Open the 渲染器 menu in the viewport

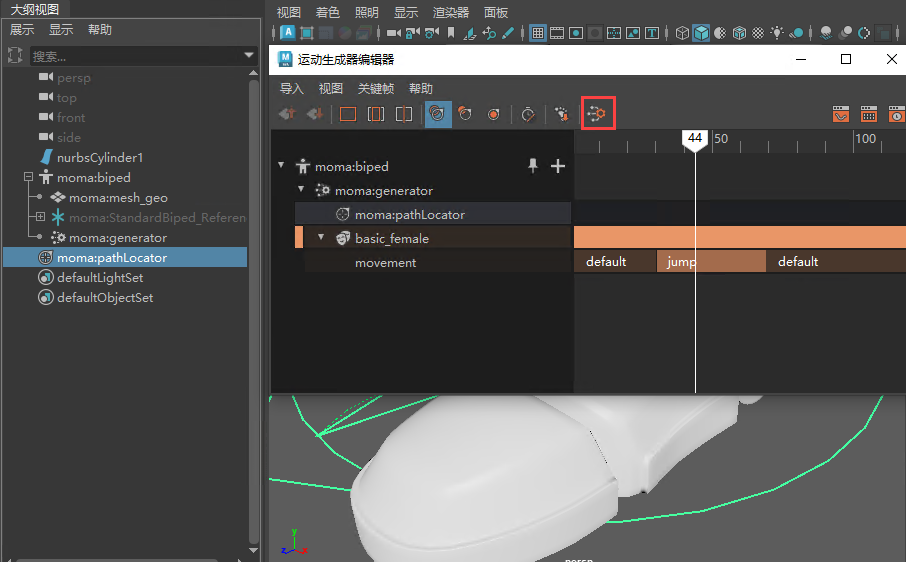pyautogui.click(x=451, y=12)
